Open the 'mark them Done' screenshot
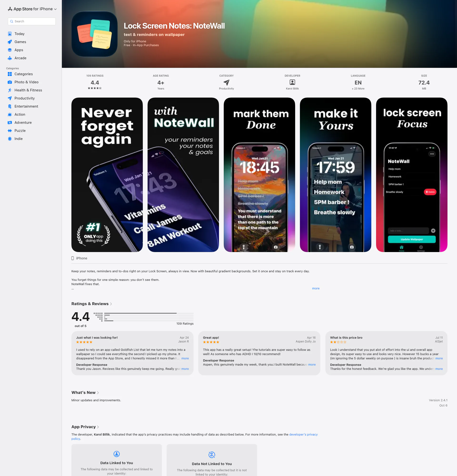 pyautogui.click(x=259, y=175)
